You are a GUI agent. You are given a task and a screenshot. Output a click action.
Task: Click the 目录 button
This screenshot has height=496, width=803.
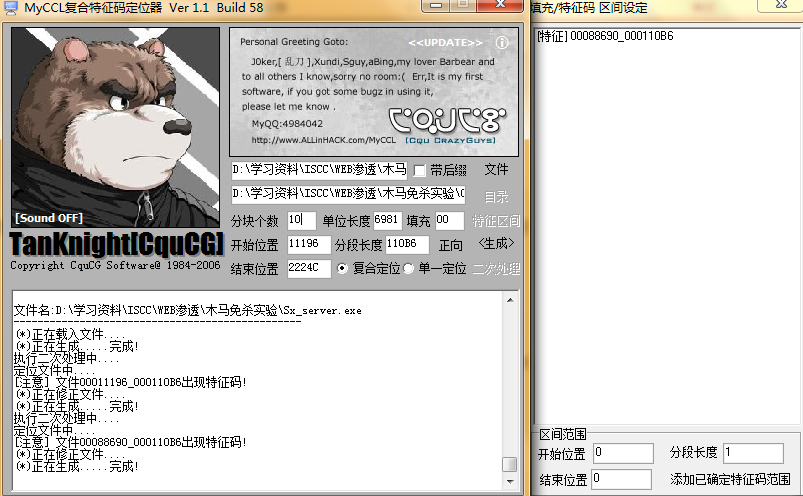(496, 197)
